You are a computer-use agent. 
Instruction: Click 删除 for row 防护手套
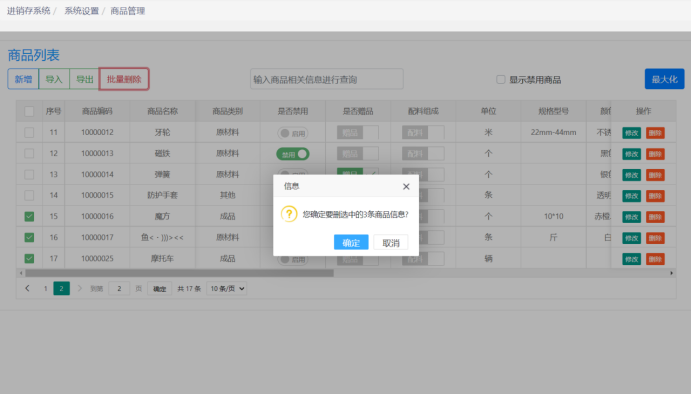coord(655,196)
